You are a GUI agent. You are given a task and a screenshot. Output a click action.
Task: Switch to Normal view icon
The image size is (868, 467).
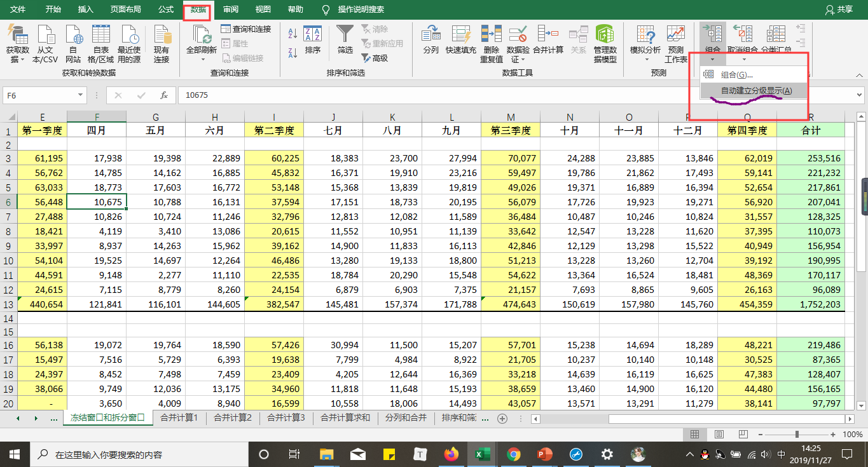695,435
